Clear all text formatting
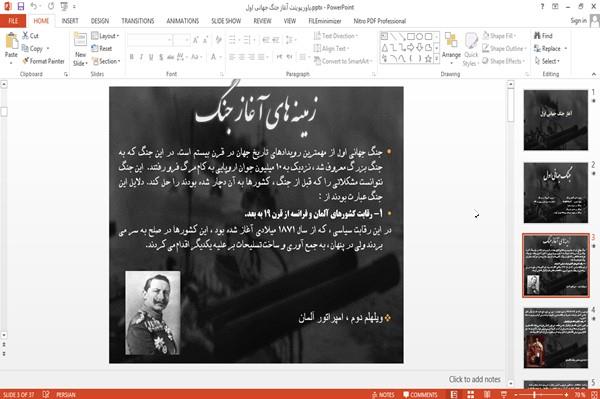This screenshot has width=600, height=399. point(218,39)
